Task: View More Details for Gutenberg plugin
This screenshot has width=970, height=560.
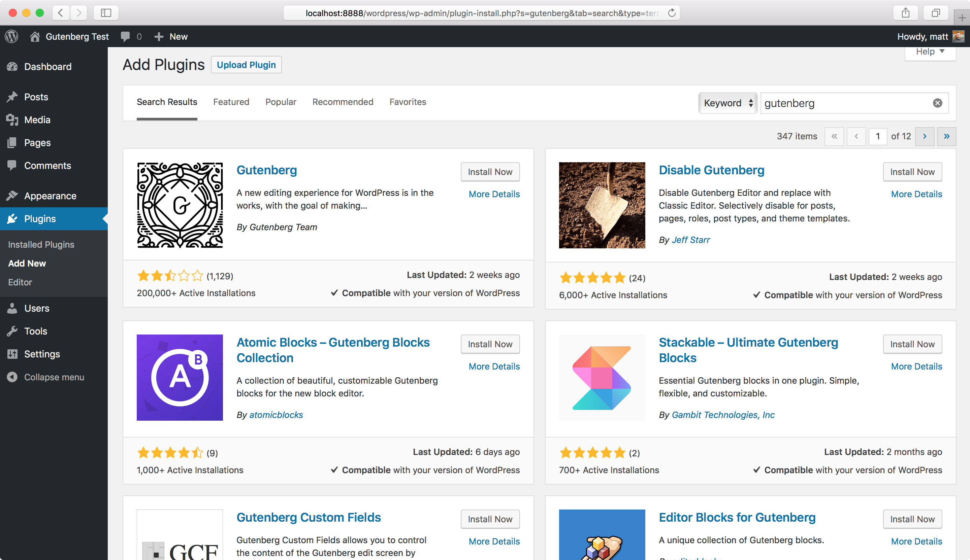Action: click(x=494, y=194)
